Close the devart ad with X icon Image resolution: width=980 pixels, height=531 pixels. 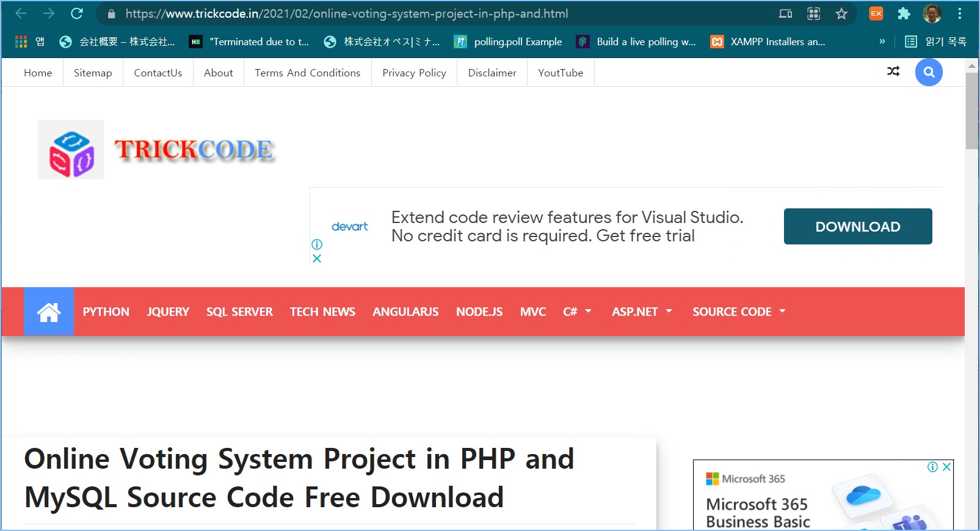point(317,258)
